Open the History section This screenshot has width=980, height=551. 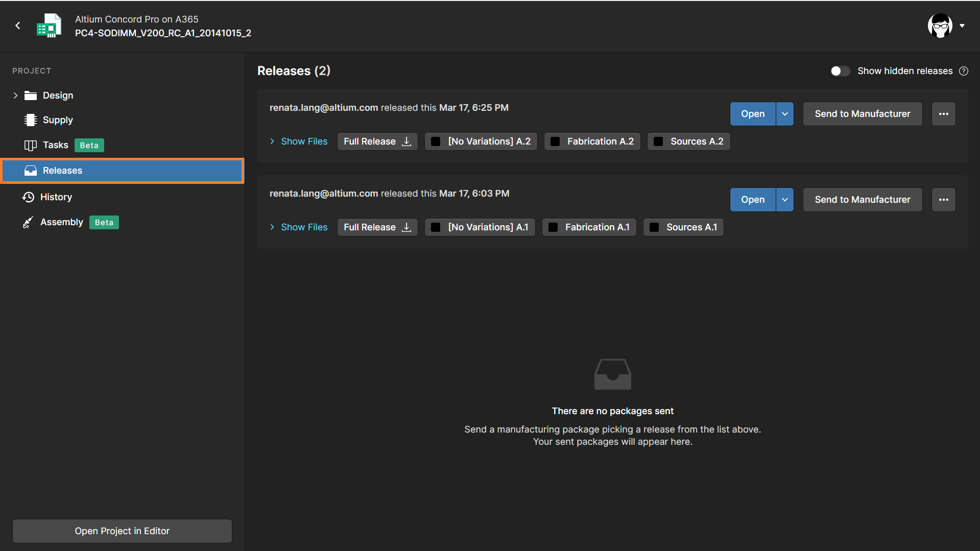click(x=56, y=197)
